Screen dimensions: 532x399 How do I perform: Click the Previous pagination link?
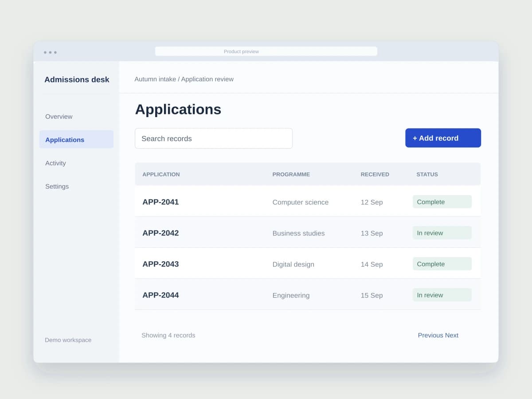pos(430,335)
